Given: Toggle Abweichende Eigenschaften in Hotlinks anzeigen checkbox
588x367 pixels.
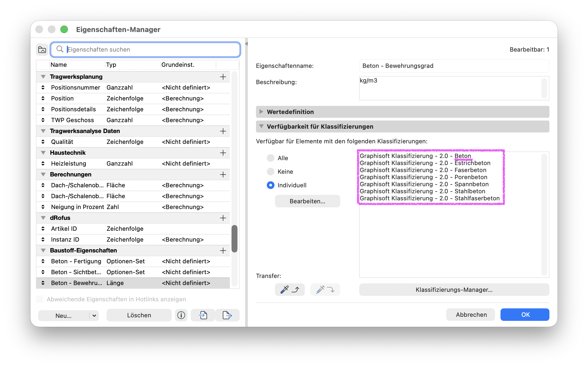Looking at the screenshot, I should (x=40, y=299).
